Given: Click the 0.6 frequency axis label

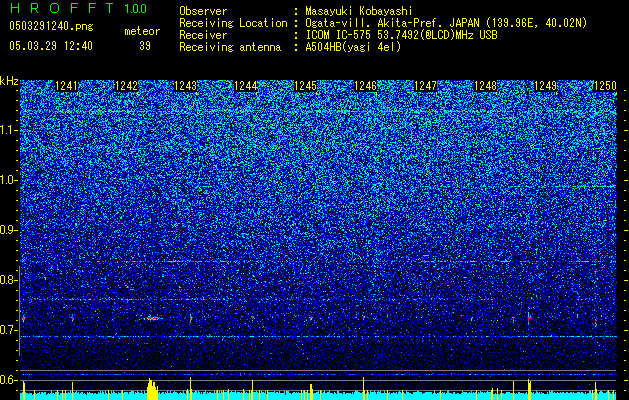Looking at the screenshot, I should [x=7, y=380].
